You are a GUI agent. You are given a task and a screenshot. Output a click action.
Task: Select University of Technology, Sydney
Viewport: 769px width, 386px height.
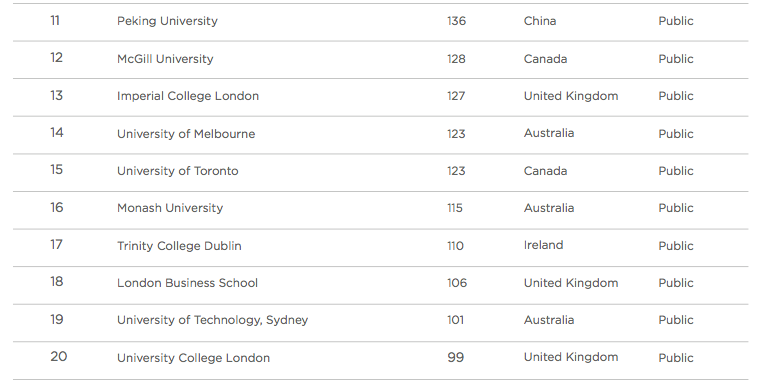point(212,320)
